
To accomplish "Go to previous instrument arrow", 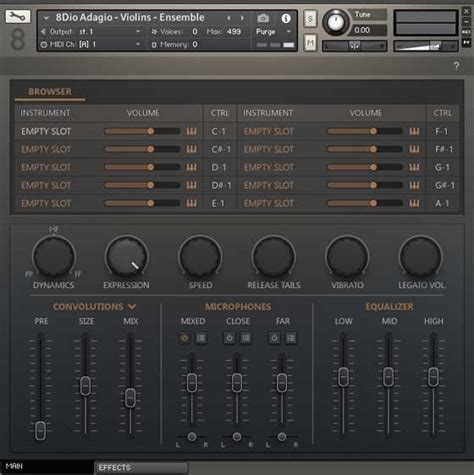I will (x=229, y=18).
